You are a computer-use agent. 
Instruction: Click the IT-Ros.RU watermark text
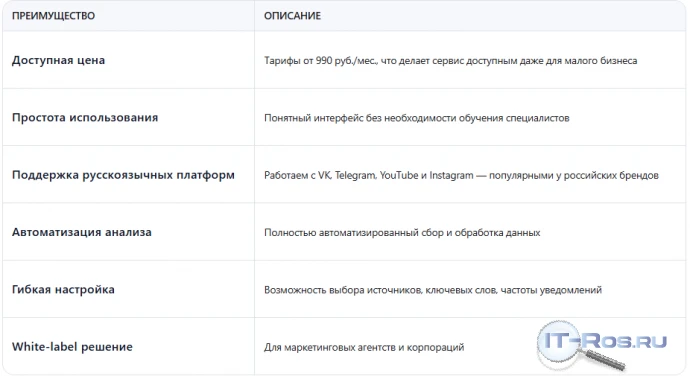606,341
